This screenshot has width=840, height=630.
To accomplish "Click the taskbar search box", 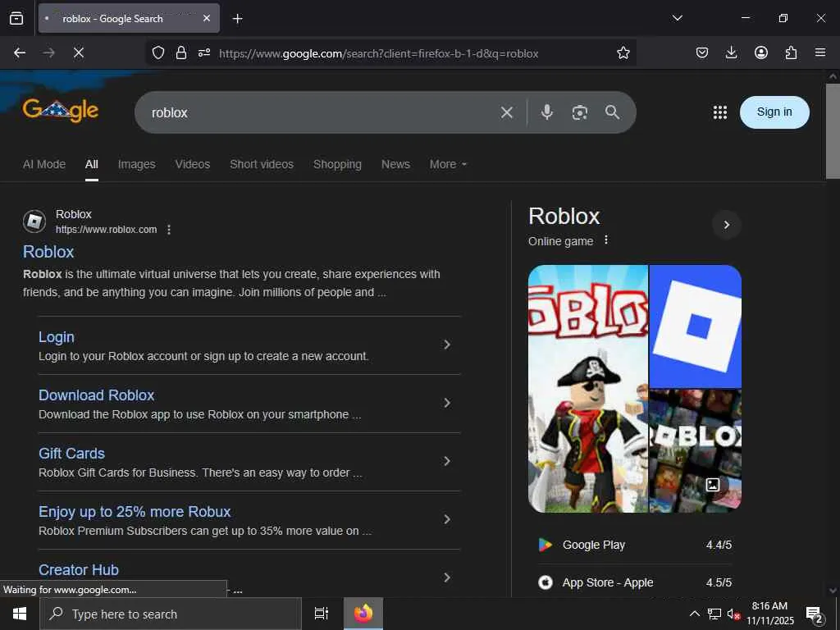I will 171,614.
